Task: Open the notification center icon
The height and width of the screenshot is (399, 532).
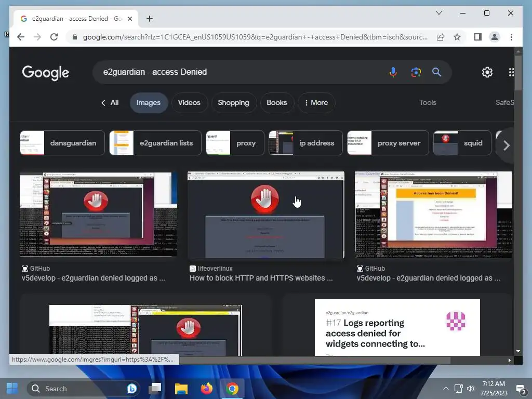Action: tap(521, 389)
